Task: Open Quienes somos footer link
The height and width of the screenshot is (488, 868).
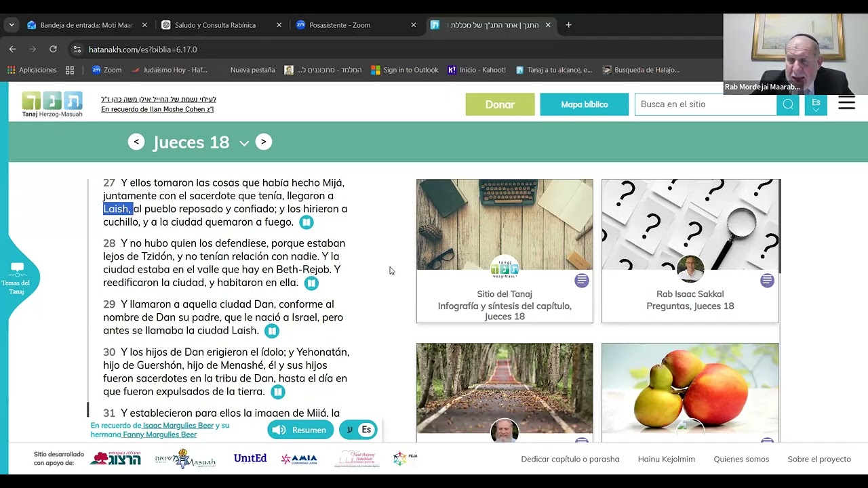Action: [x=741, y=459]
